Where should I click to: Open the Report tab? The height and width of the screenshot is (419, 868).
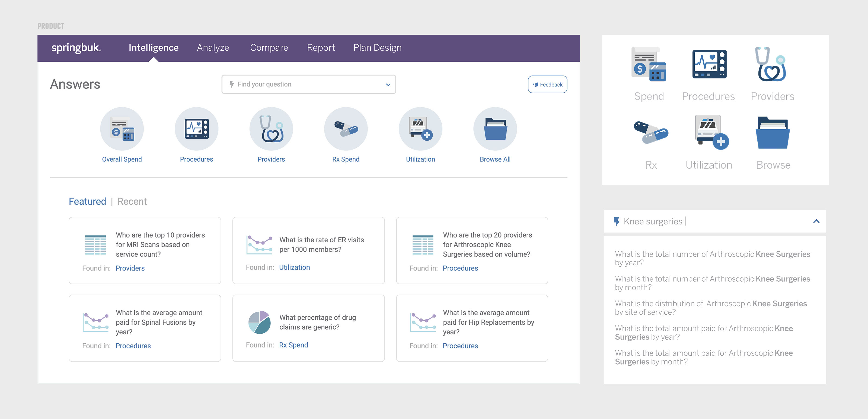[x=321, y=48]
